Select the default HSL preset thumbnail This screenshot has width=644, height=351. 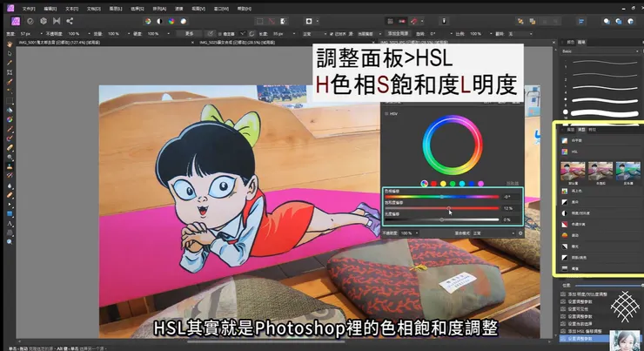coord(573,171)
